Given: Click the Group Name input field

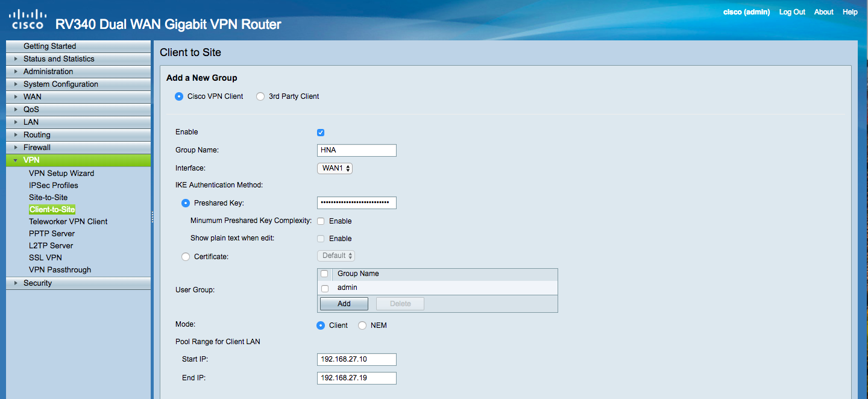Looking at the screenshot, I should coord(357,151).
